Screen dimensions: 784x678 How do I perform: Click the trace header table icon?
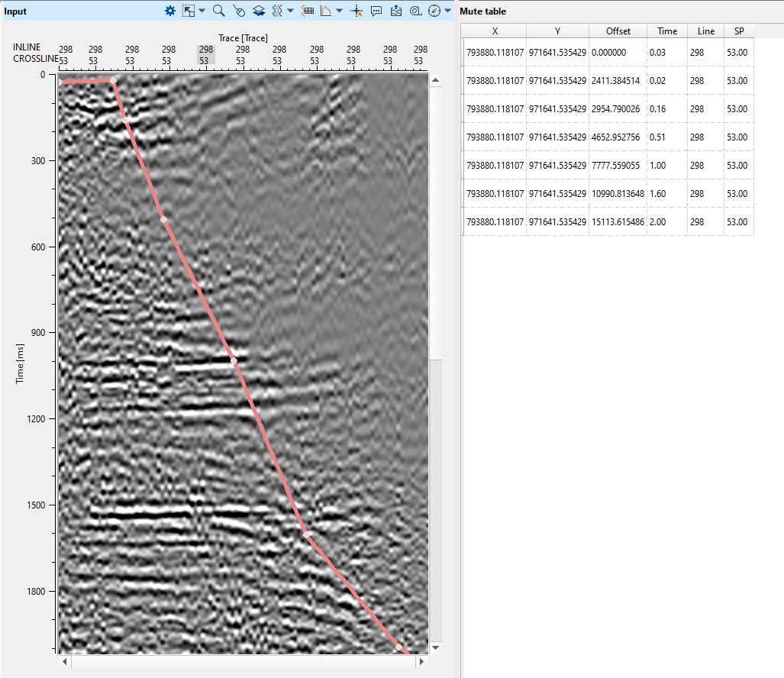click(308, 11)
